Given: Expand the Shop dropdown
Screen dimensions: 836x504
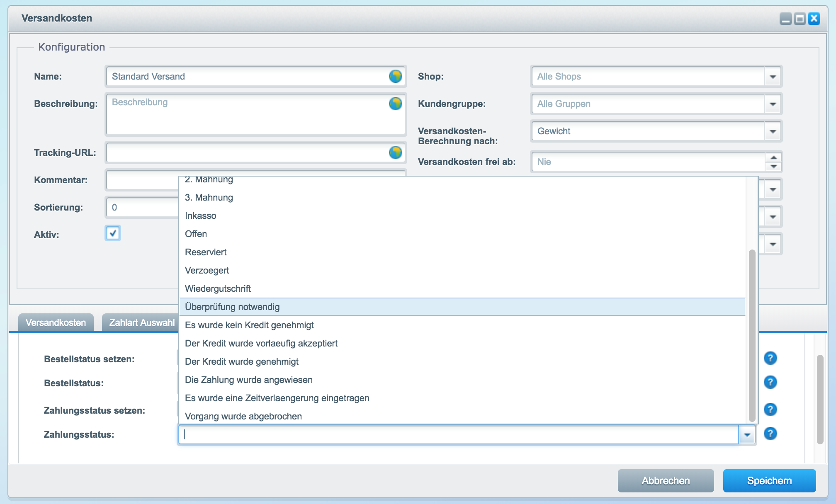Looking at the screenshot, I should (773, 77).
